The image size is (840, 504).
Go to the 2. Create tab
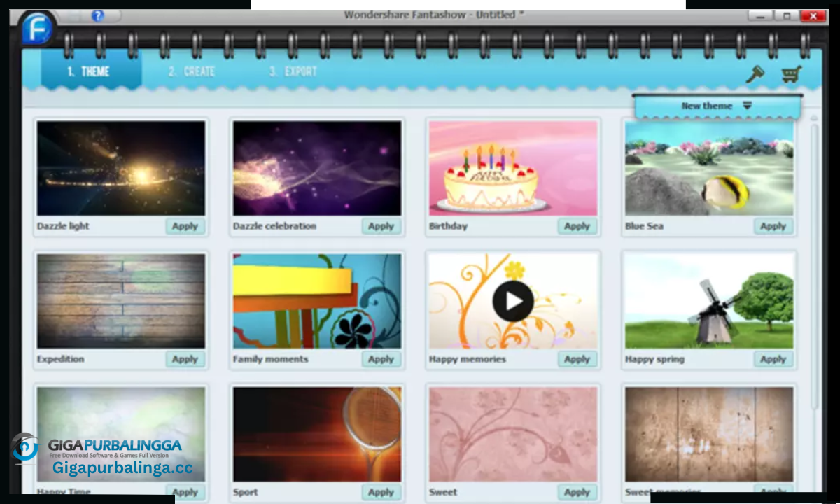click(x=191, y=71)
